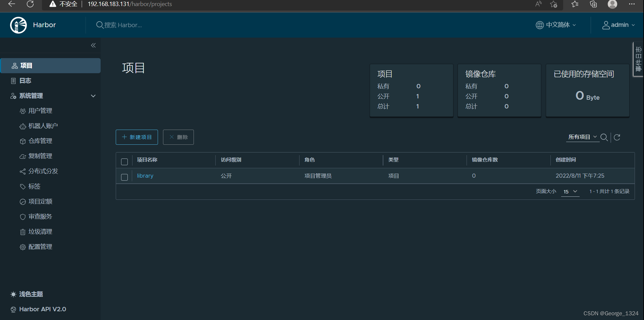This screenshot has height=320, width=644.
Task: Click the 新建项目 button
Action: 137,137
